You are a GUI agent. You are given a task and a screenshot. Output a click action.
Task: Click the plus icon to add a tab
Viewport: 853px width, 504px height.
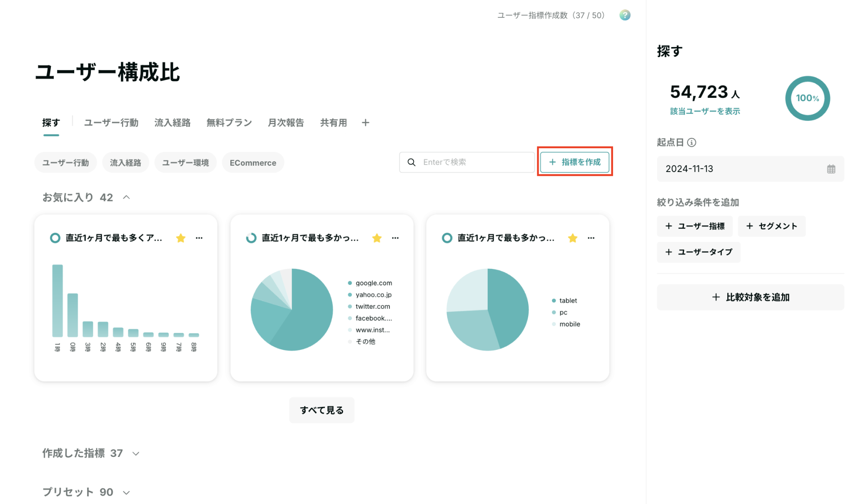point(365,123)
